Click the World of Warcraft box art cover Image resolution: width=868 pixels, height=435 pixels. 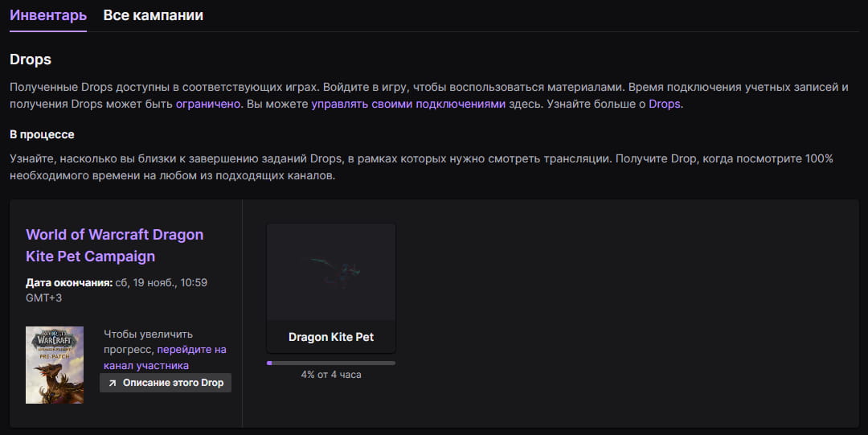click(x=55, y=364)
